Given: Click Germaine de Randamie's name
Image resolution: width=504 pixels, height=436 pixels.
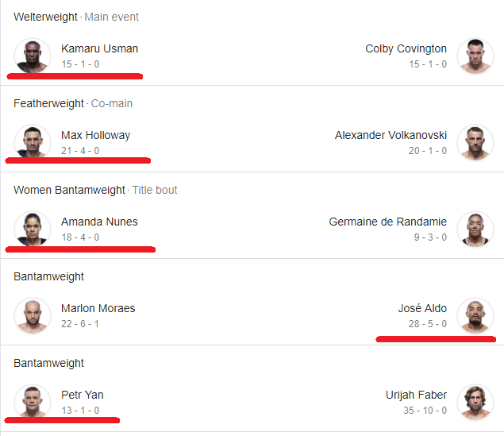Looking at the screenshot, I should tap(388, 222).
